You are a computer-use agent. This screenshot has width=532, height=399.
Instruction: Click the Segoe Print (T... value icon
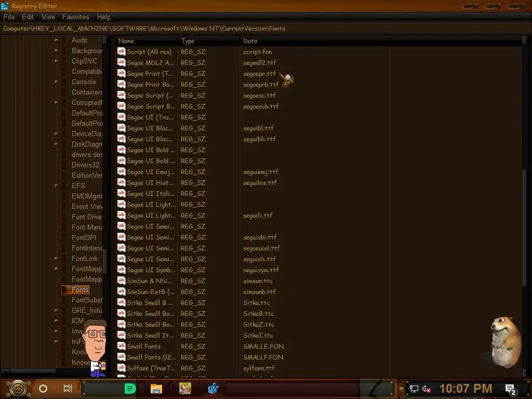point(121,73)
